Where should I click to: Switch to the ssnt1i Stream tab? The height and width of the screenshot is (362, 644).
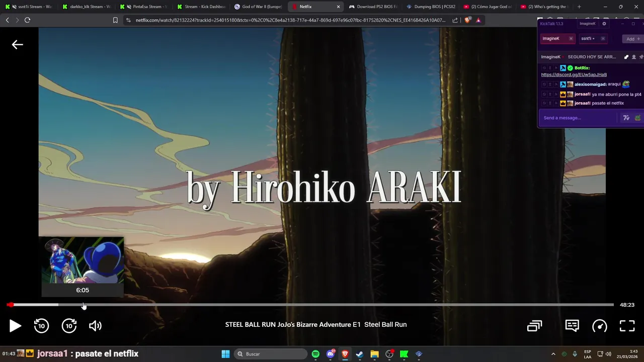[29, 7]
